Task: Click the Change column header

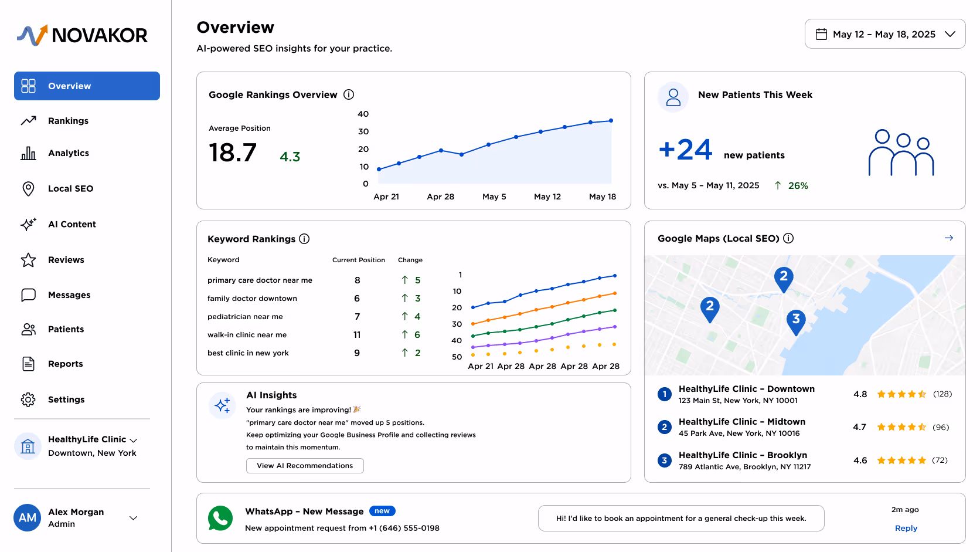Action: pyautogui.click(x=410, y=260)
